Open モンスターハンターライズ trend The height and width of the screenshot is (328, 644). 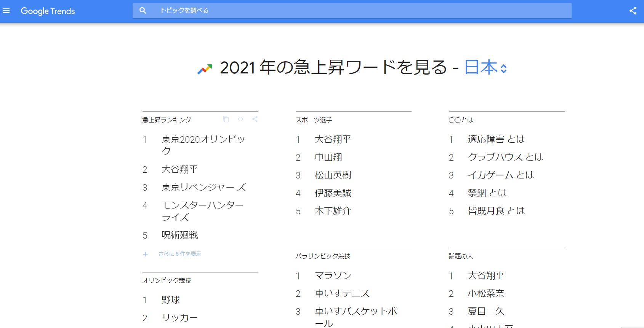pos(202,211)
